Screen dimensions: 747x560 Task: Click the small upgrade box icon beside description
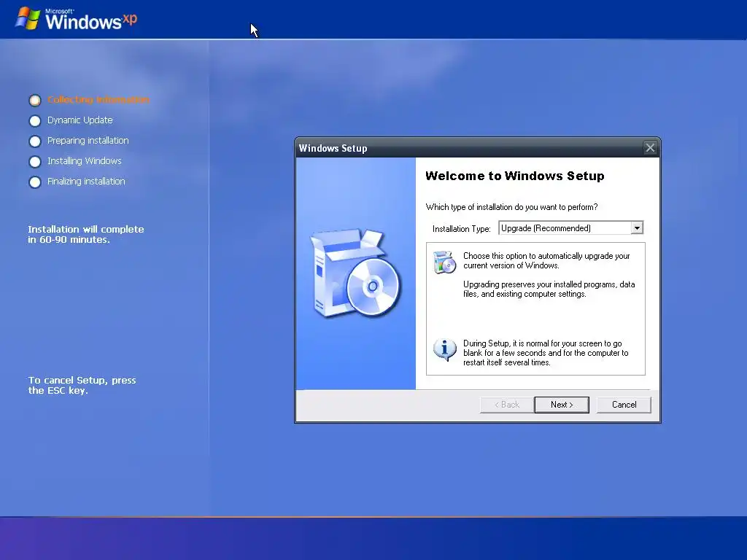(444, 262)
